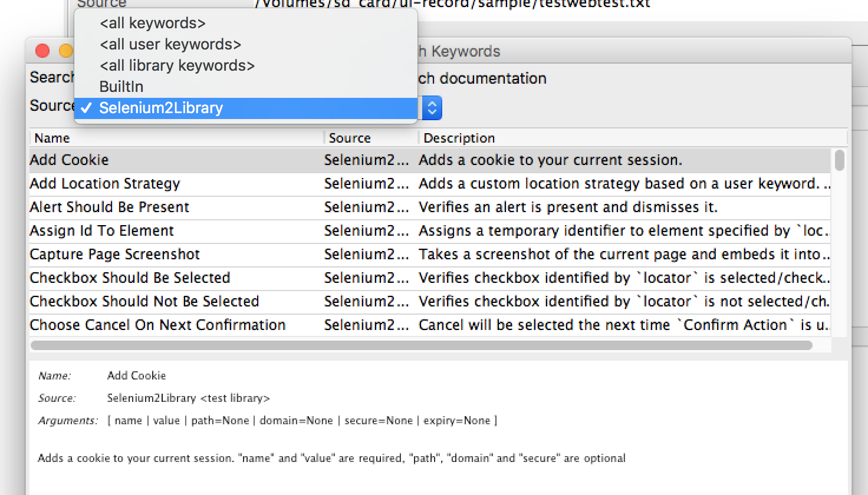Sort by the Source column header
Image resolution: width=868 pixels, height=495 pixels.
[x=371, y=138]
